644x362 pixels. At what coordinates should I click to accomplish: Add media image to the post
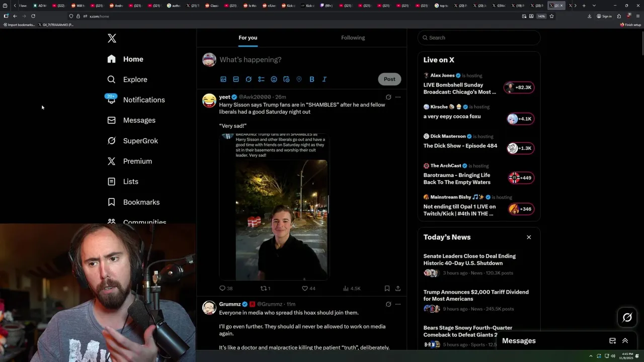[223, 79]
